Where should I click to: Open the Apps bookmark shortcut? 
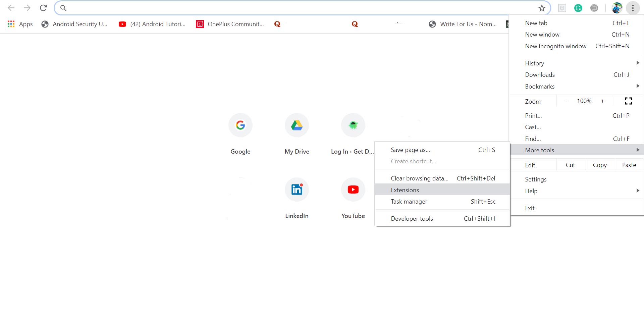click(20, 24)
